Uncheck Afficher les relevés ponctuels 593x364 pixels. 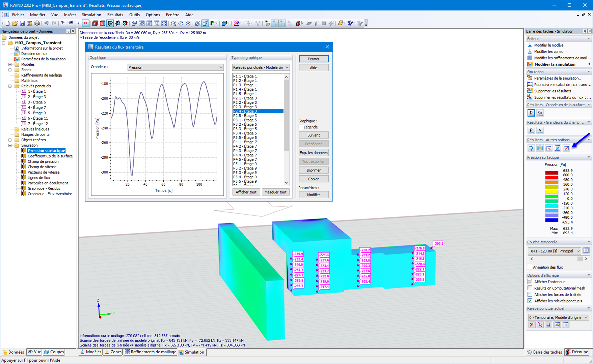pyautogui.click(x=530, y=301)
